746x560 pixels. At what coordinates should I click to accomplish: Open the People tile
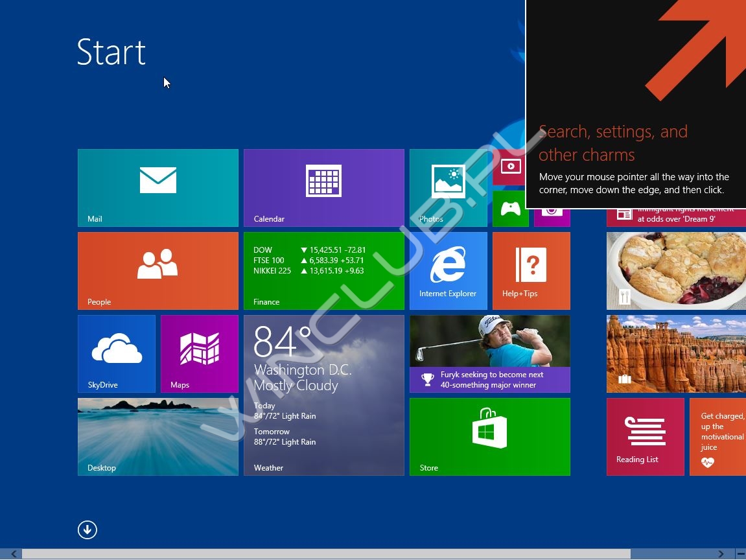click(x=158, y=271)
